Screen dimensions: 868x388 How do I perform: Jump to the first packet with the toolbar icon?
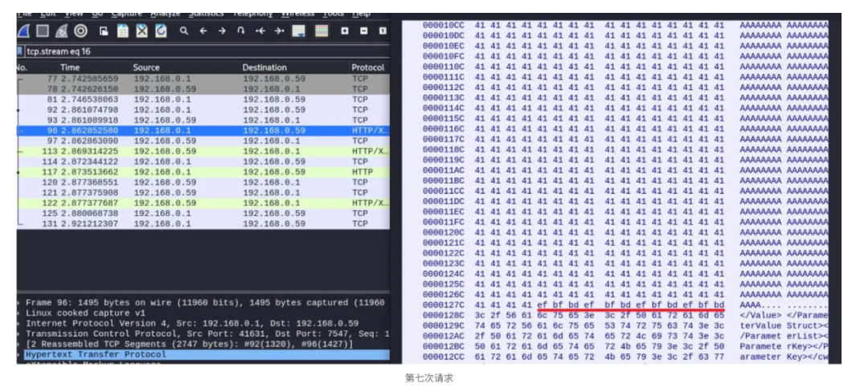click(260, 31)
